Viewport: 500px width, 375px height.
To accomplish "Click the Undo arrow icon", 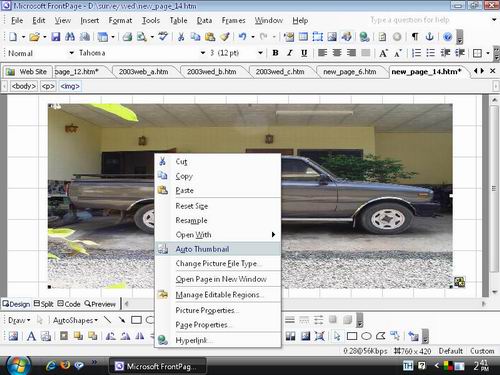I will pyautogui.click(x=243, y=37).
